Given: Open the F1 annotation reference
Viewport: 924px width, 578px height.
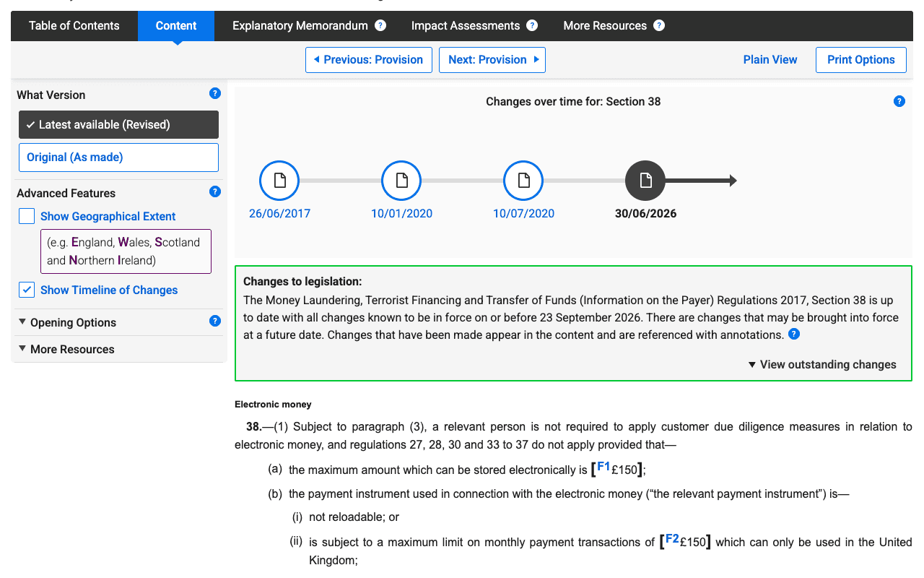Looking at the screenshot, I should pyautogui.click(x=603, y=467).
